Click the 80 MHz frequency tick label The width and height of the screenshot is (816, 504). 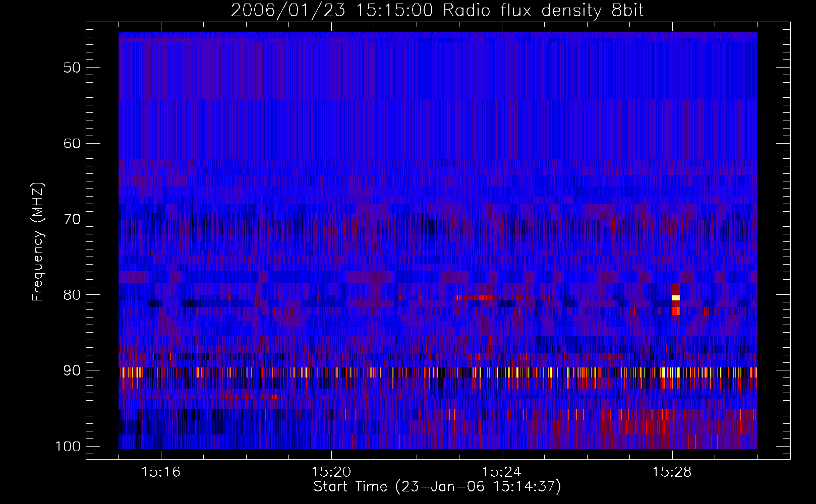coord(72,295)
